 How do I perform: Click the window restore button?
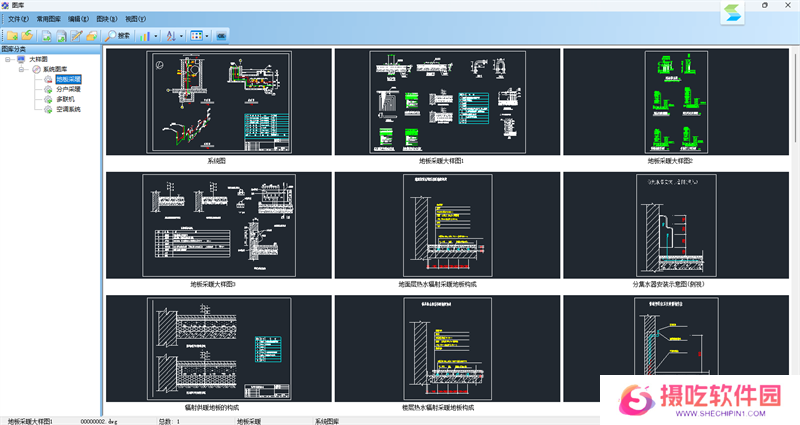tap(765, 5)
